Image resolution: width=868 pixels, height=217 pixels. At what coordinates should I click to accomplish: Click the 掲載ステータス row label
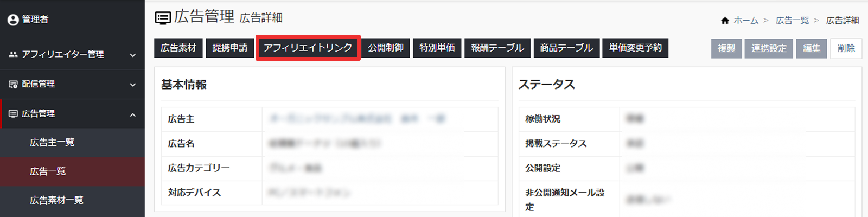556,144
